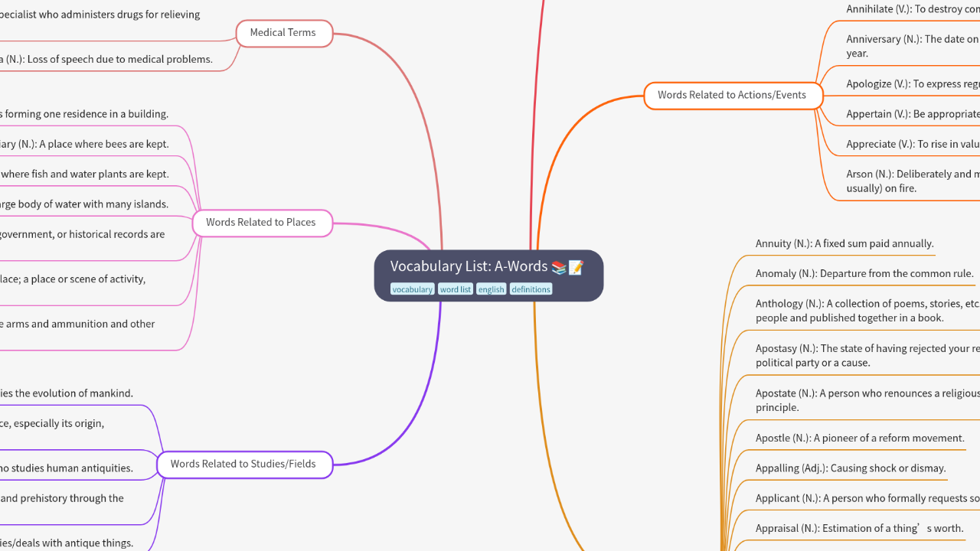Click the 'word list' tag
Screen dimensions: 980x551
click(456, 289)
